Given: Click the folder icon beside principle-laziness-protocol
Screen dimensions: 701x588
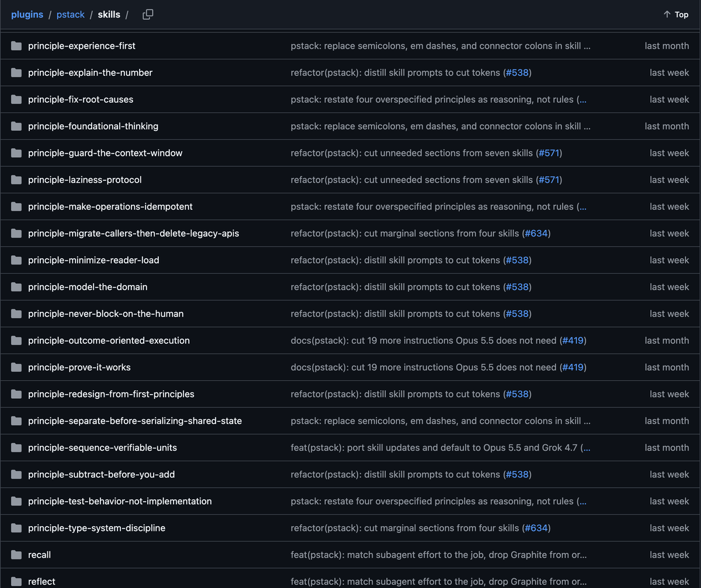Looking at the screenshot, I should pyautogui.click(x=16, y=180).
